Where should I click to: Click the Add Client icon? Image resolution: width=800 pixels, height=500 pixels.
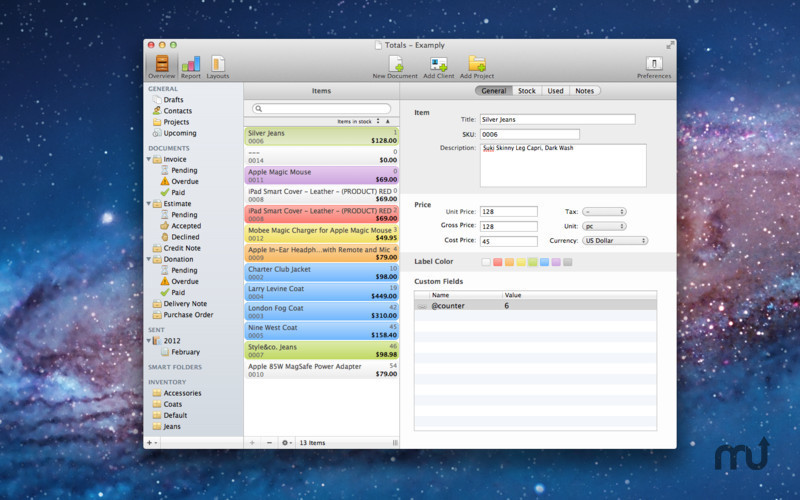click(x=439, y=67)
